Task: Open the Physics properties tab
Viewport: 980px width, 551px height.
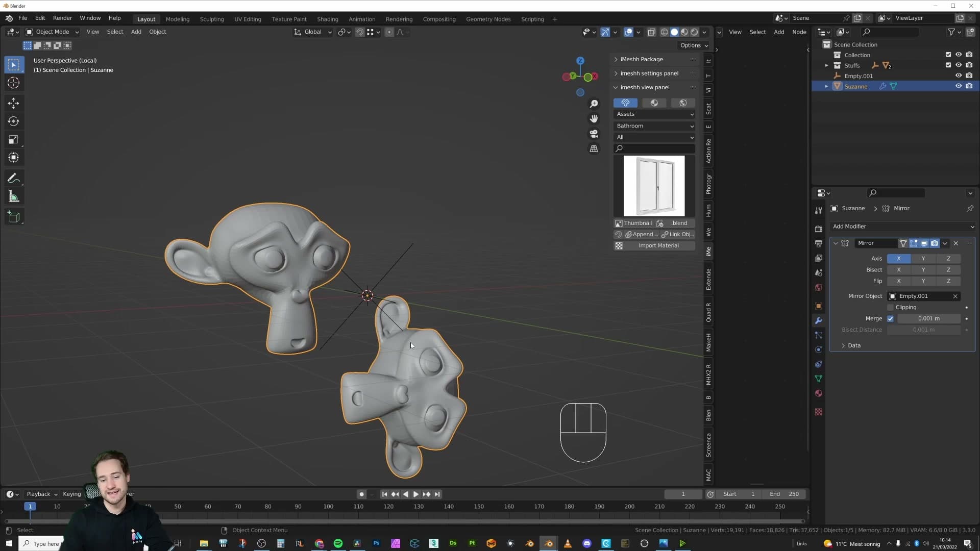Action: 819,349
